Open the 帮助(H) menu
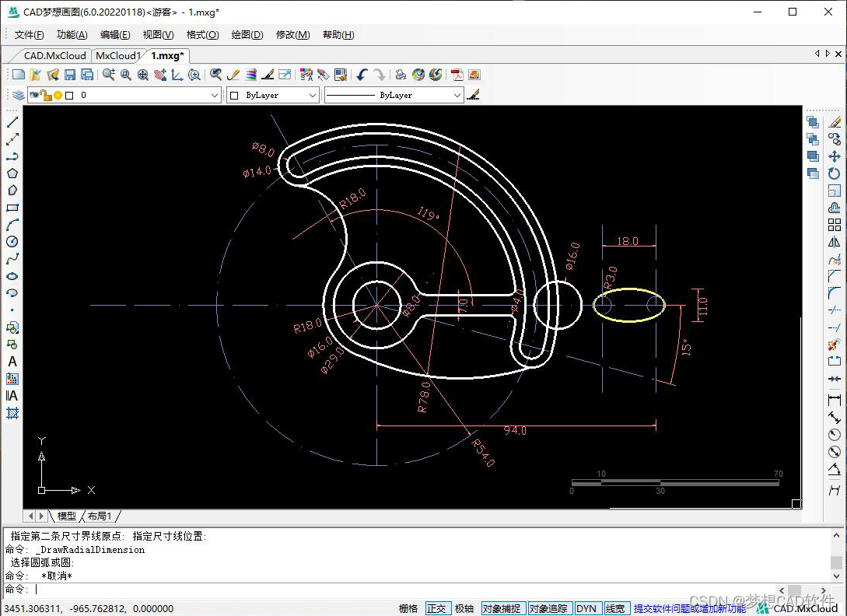Viewport: 847px width, 616px height. (338, 34)
